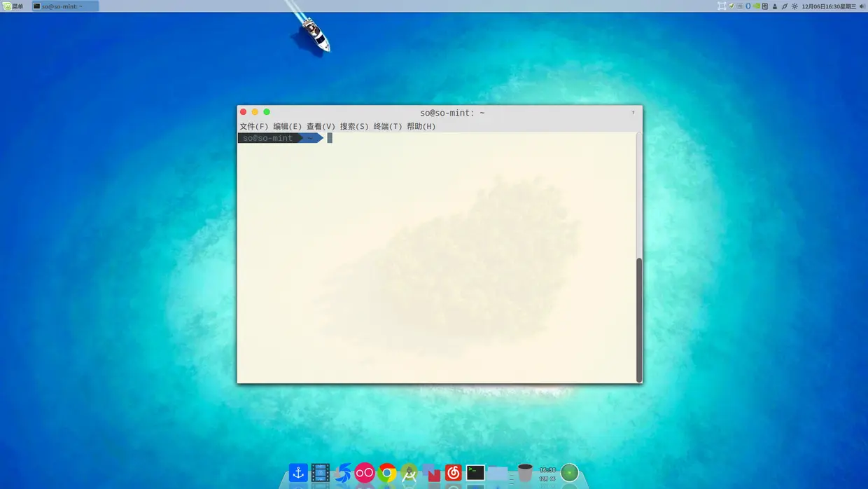Open the film strip video app

[x=321, y=473]
